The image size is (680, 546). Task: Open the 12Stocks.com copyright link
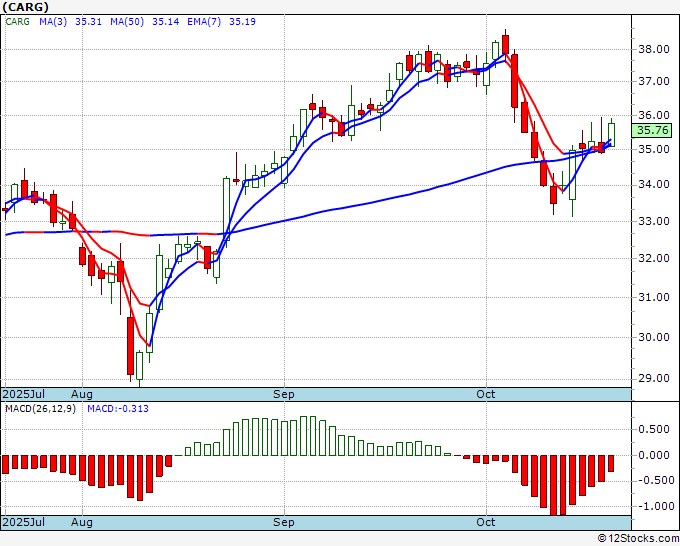tap(638, 539)
